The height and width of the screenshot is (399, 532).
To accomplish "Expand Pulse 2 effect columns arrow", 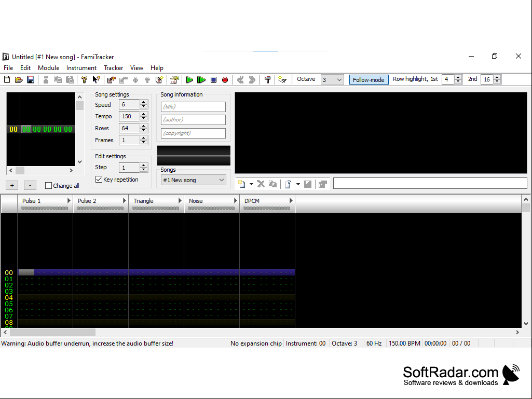I will click(125, 200).
